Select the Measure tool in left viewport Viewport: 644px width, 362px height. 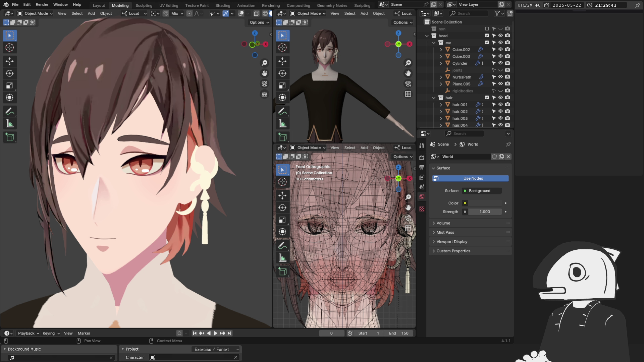9,124
